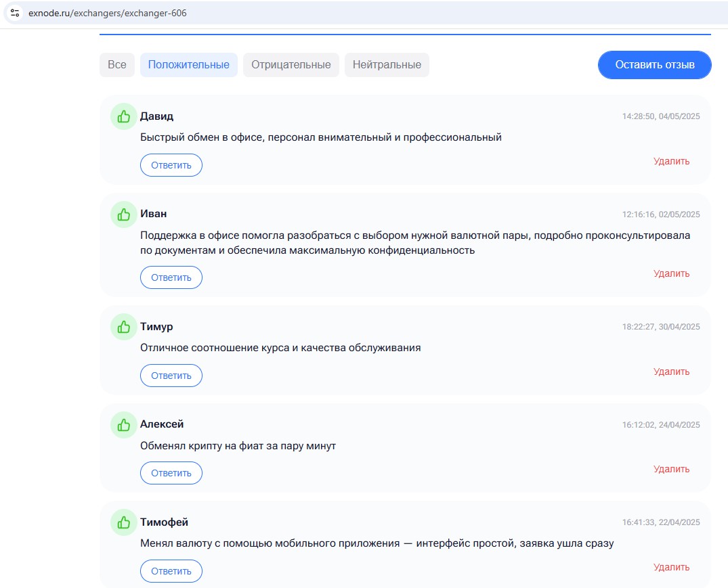Image resolution: width=728 pixels, height=588 pixels.
Task: Reply to Иван's review
Action: pyautogui.click(x=171, y=277)
